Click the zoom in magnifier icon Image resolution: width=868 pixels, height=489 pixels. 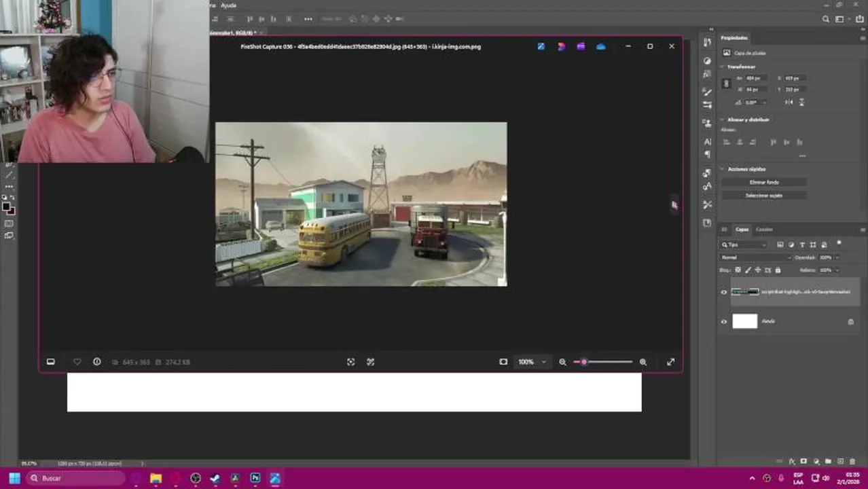point(643,362)
